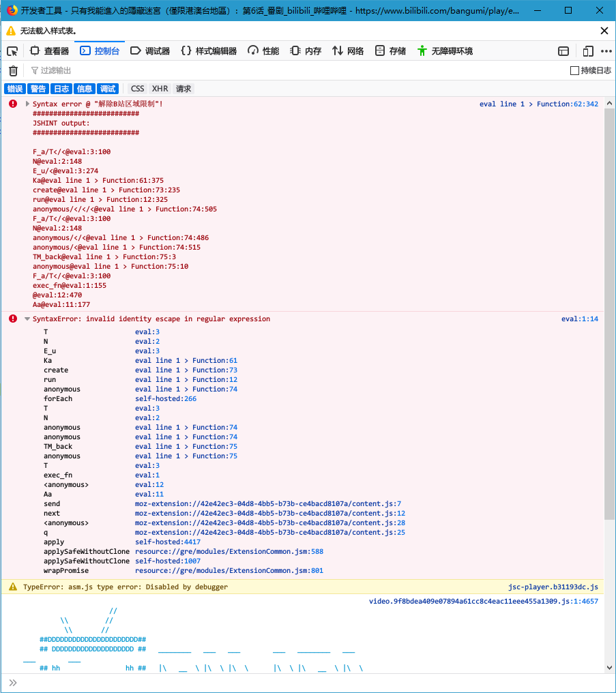The image size is (616, 693).
Task: Open the 内存 memory tab
Action: pyautogui.click(x=306, y=51)
